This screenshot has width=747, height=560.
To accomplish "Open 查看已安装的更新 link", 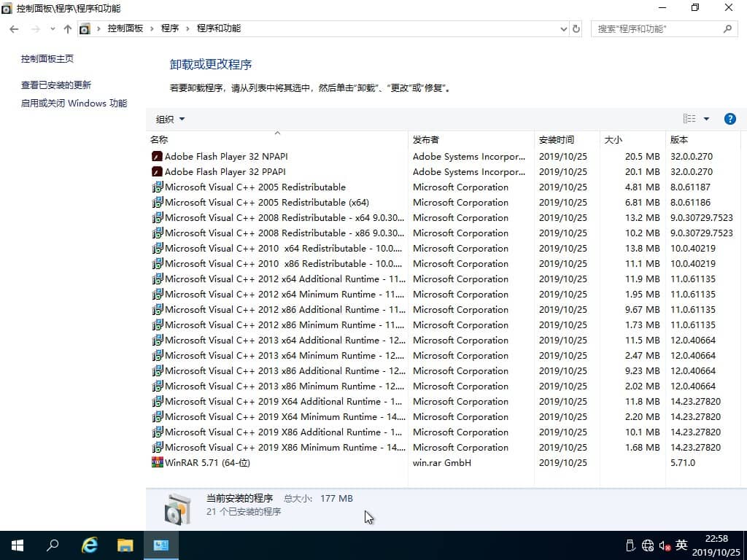I will tap(55, 85).
